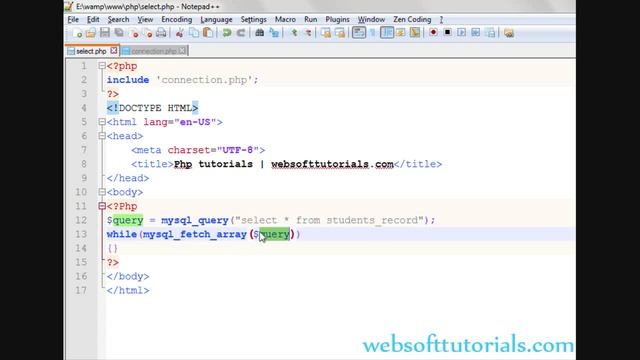
Task: Click the Close All toolbar icon
Action: pos(147,33)
